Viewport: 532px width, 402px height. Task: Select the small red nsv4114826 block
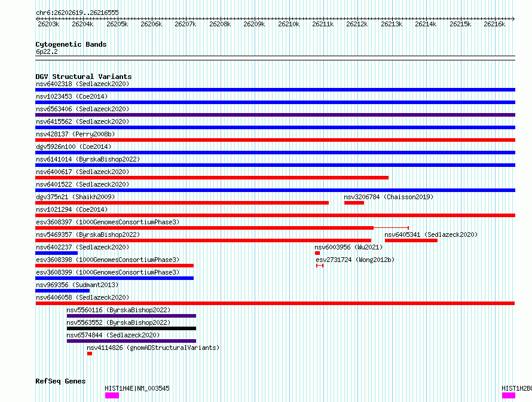(90, 354)
